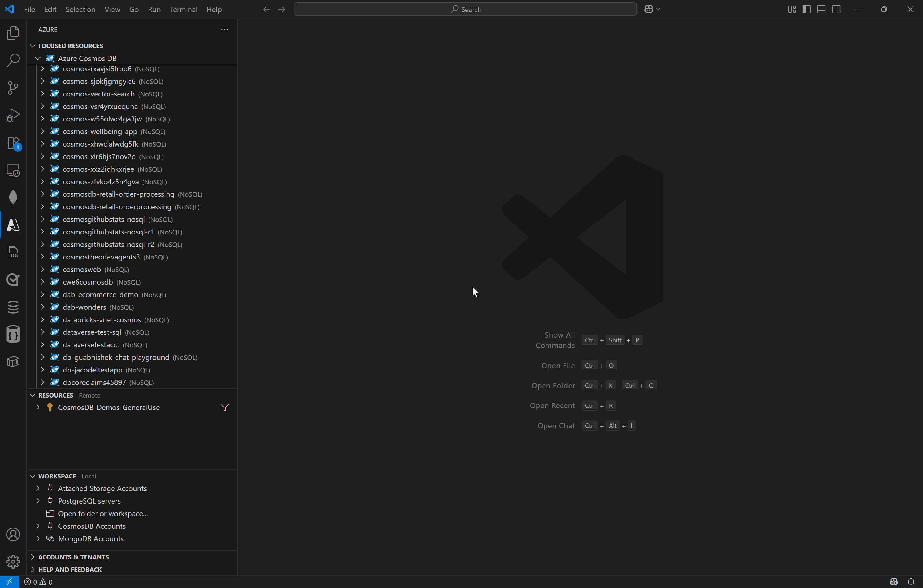Select the Azure view icon

(x=13, y=225)
